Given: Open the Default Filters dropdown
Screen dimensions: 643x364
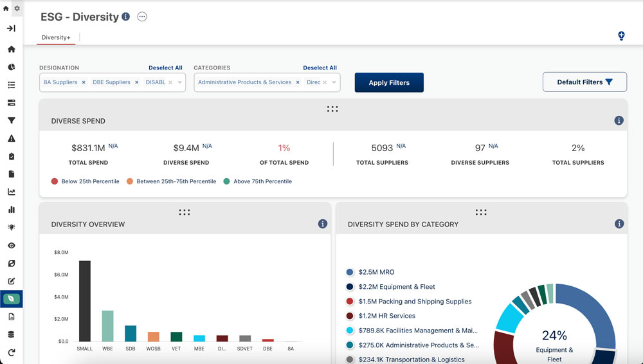Looking at the screenshot, I should (x=584, y=82).
